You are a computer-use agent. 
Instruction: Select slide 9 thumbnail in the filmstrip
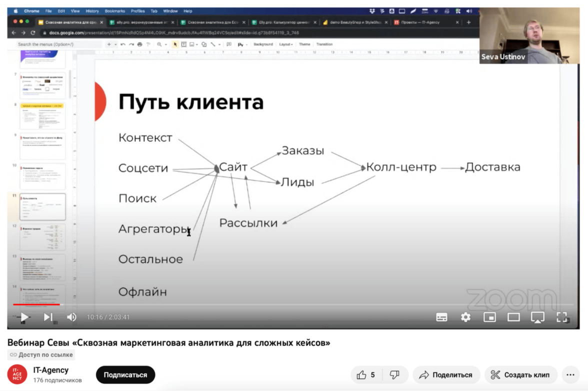(x=42, y=146)
